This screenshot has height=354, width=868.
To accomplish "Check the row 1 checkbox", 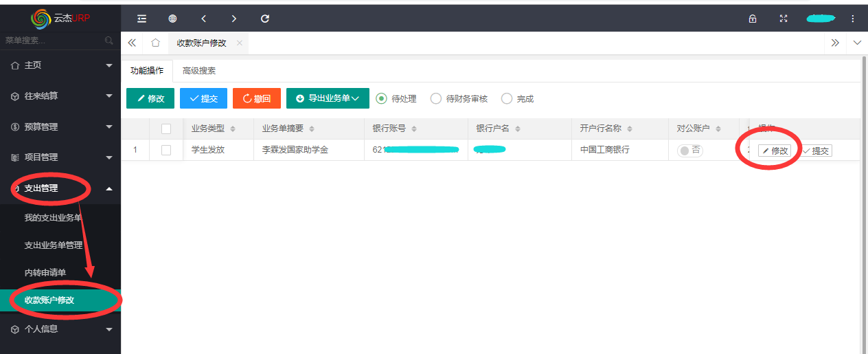I will coord(165,150).
